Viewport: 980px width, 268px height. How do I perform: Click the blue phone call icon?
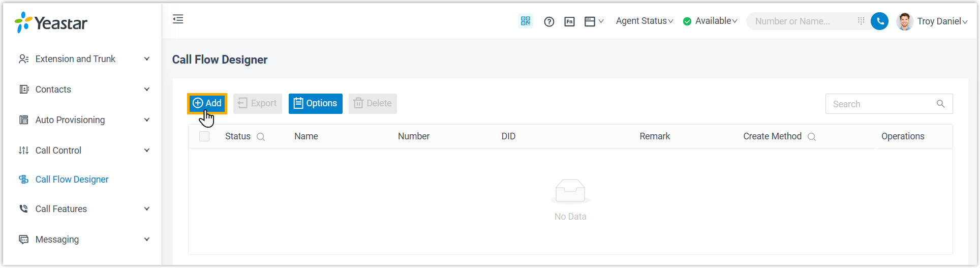[879, 21]
